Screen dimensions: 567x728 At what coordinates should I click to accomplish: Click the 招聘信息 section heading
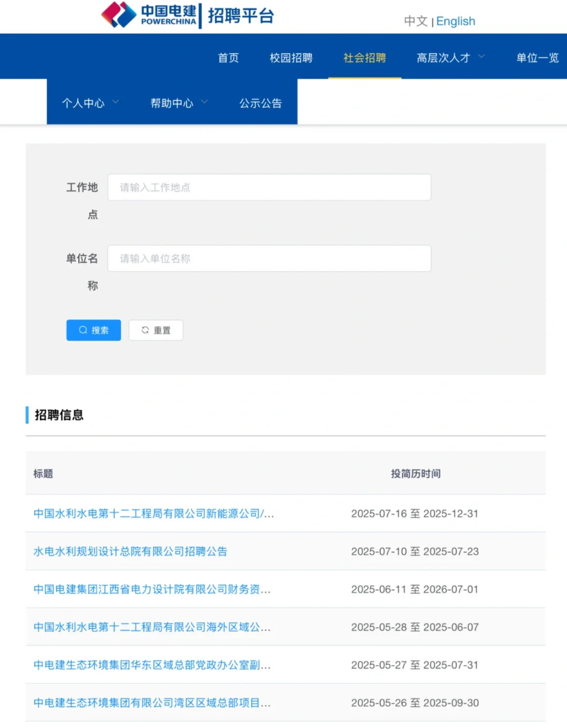click(x=59, y=414)
